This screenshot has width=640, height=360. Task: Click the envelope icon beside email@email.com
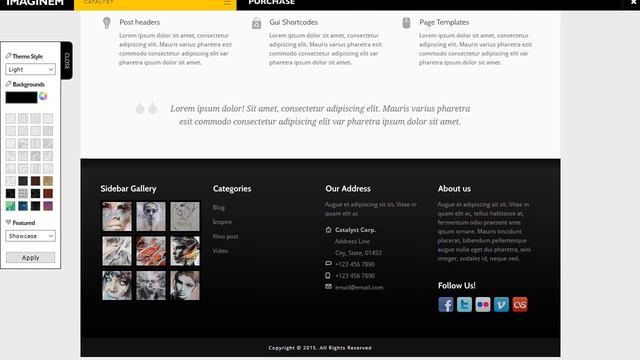click(328, 287)
